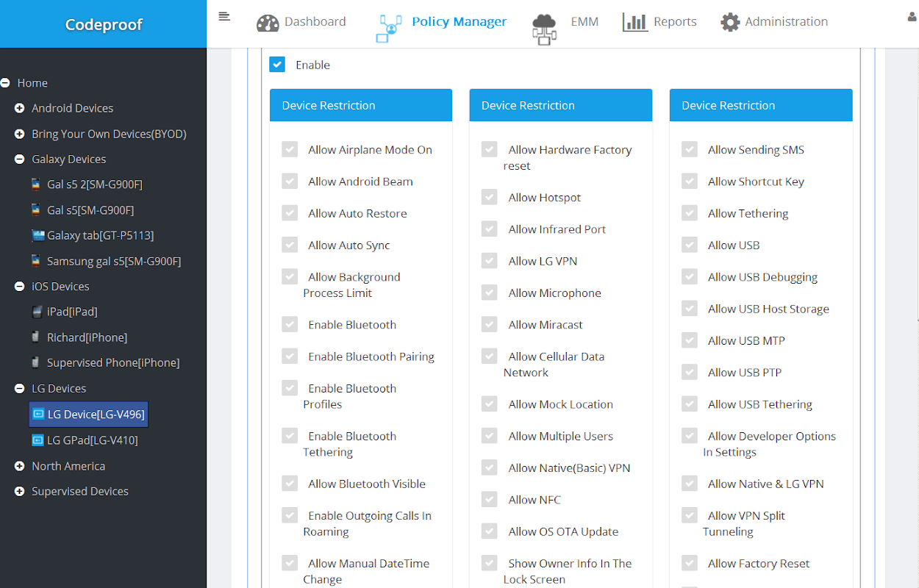Click the Allow USB MTP label
This screenshot has width=919, height=588.
746,340
